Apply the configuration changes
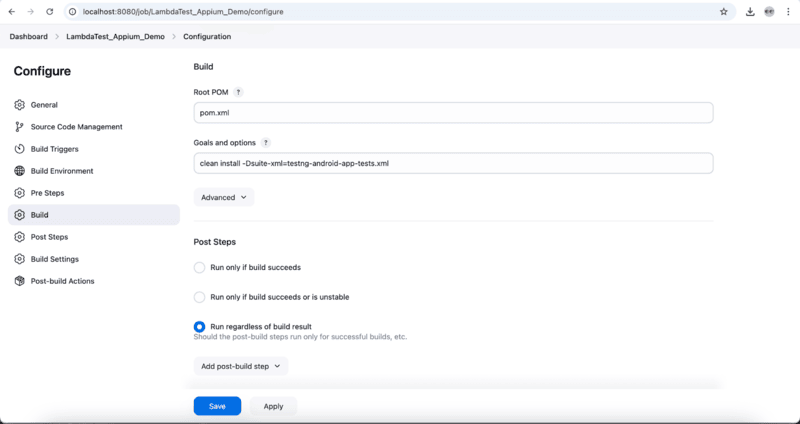Image resolution: width=800 pixels, height=424 pixels. (x=273, y=406)
